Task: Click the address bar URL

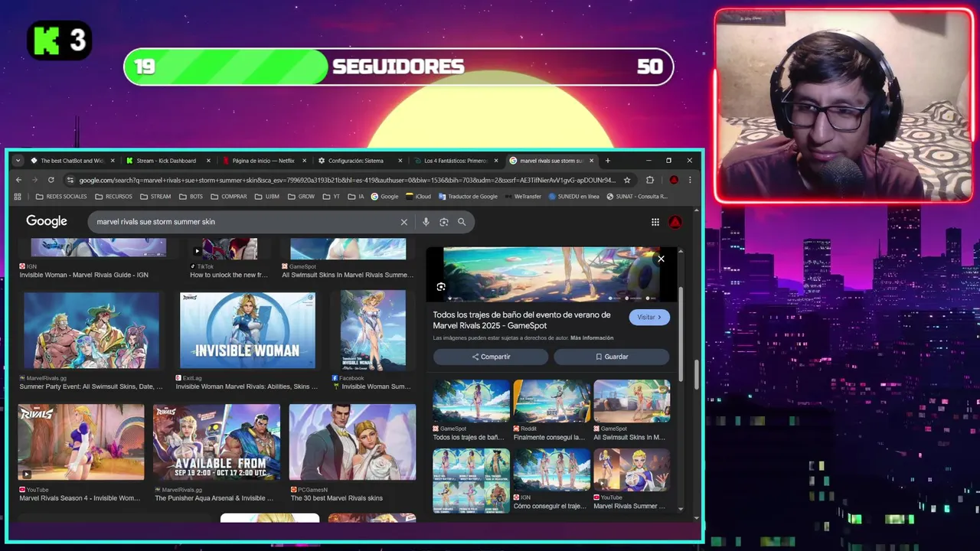Action: (347, 180)
